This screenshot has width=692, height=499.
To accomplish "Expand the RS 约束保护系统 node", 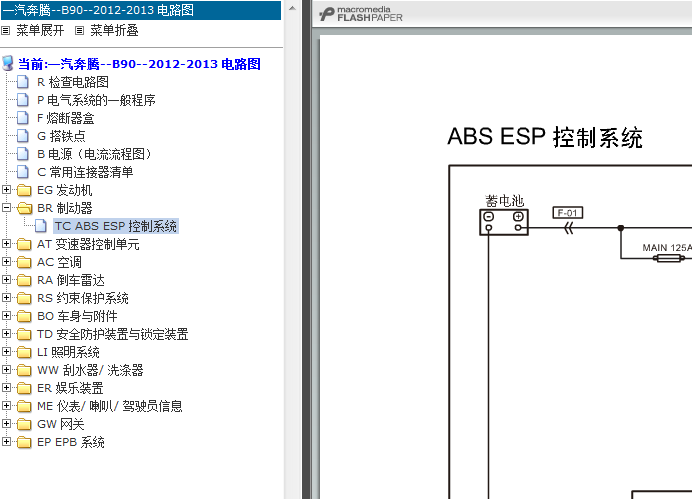I will tap(6, 297).
